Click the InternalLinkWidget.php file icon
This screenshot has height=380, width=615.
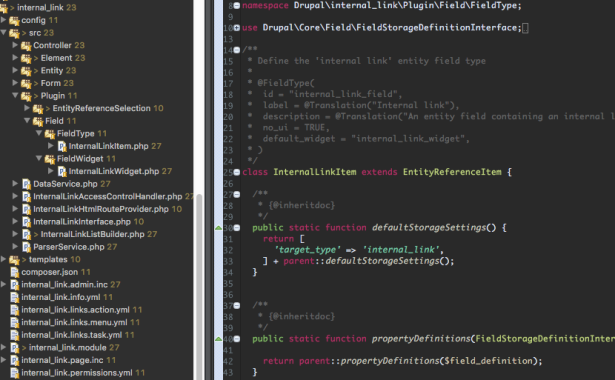(62, 171)
